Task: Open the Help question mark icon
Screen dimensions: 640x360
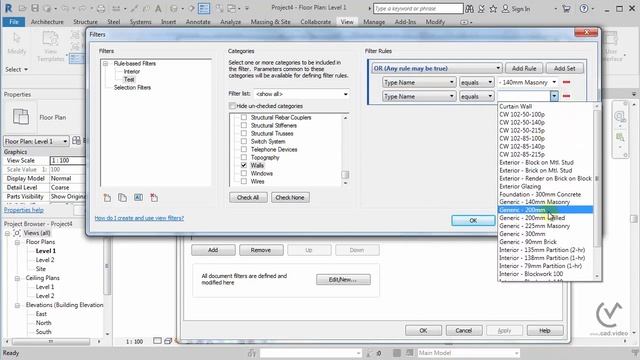Action: click(584, 8)
